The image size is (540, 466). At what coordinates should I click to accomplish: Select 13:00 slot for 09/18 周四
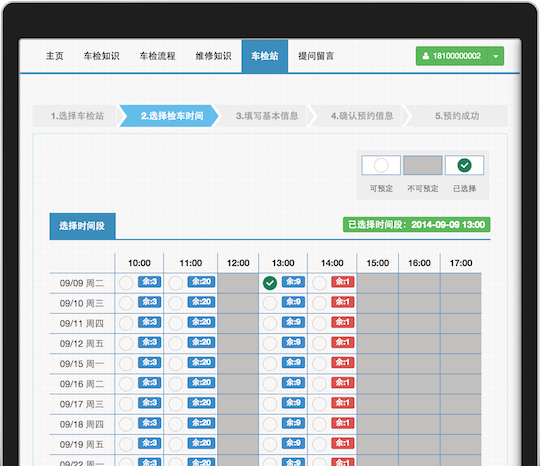[x=270, y=424]
